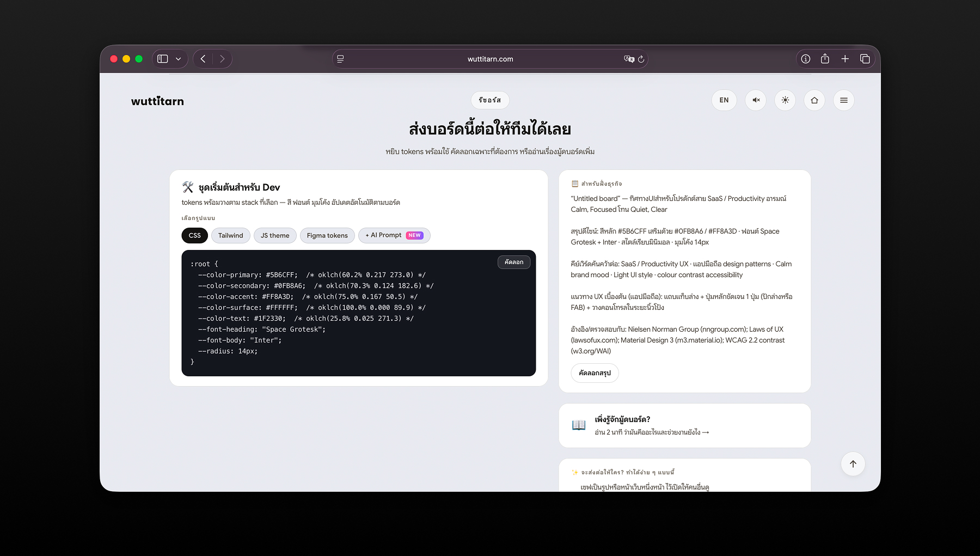This screenshot has width=980, height=556.
Task: Switch language with the EN button
Action: pos(724,100)
